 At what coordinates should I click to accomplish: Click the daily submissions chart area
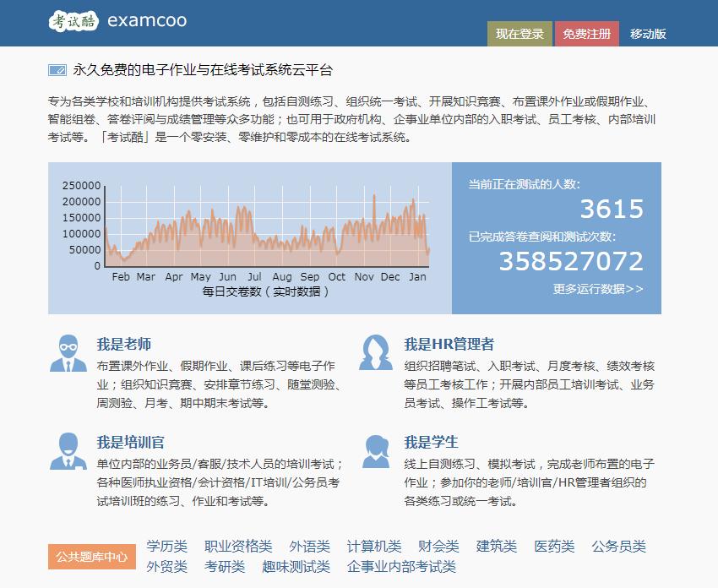[x=267, y=226]
